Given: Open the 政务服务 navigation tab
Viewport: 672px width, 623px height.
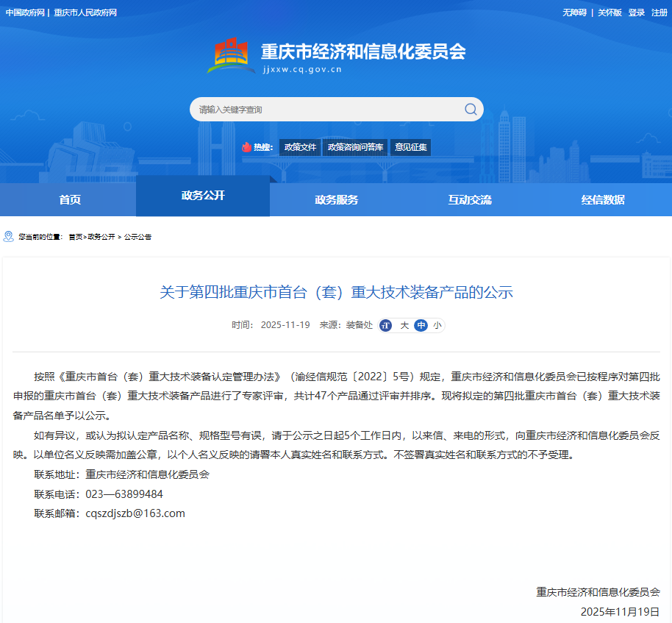Looking at the screenshot, I should point(337,199).
